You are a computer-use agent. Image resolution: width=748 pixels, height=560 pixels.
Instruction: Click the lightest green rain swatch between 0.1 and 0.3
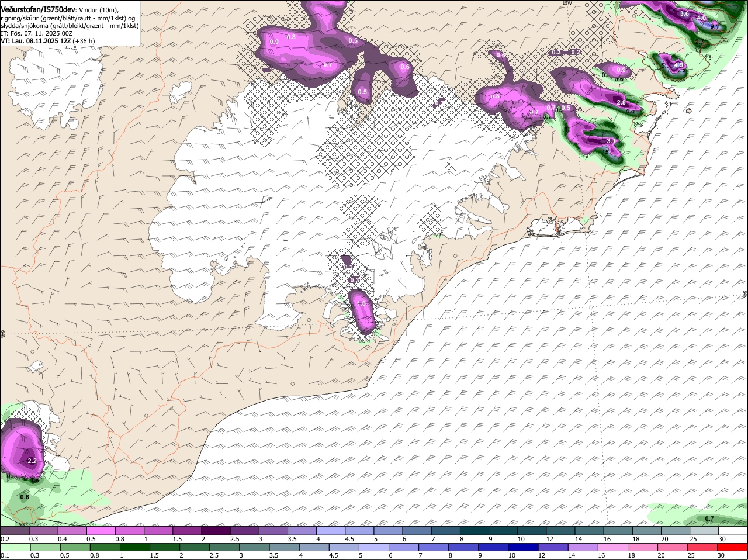coord(15,547)
